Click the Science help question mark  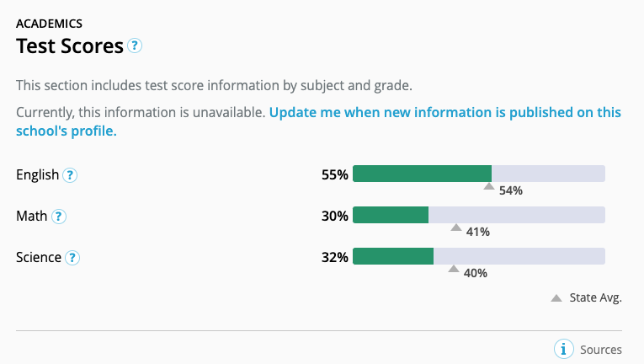coord(72,258)
